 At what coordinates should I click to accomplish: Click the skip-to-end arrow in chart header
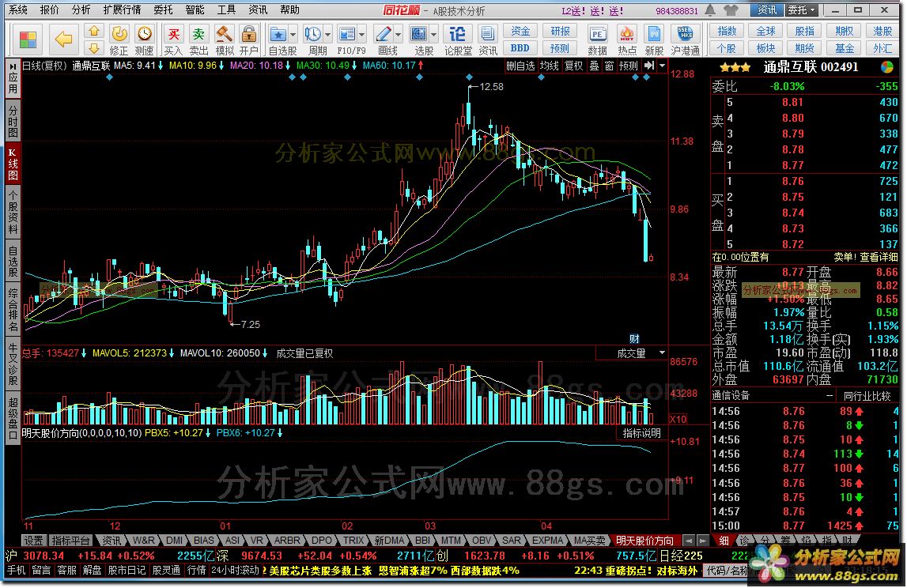tap(649, 66)
